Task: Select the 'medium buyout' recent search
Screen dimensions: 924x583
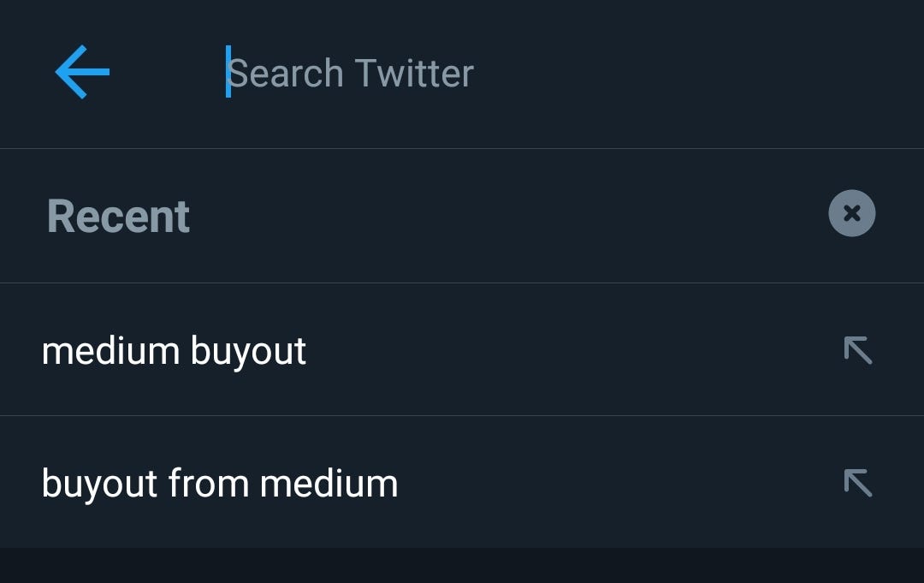Action: (x=462, y=349)
